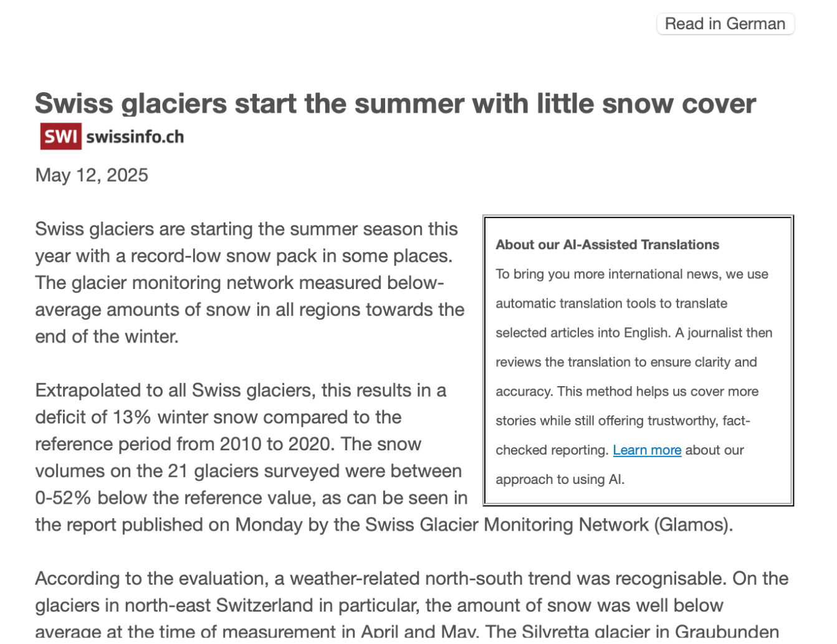
Task: Click the "0-52%" range in the text
Action: [63, 498]
